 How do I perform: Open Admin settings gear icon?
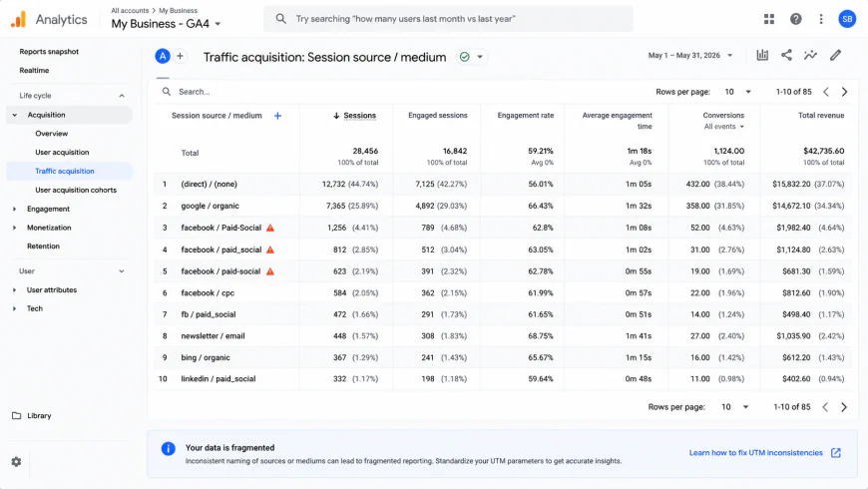[x=16, y=461]
